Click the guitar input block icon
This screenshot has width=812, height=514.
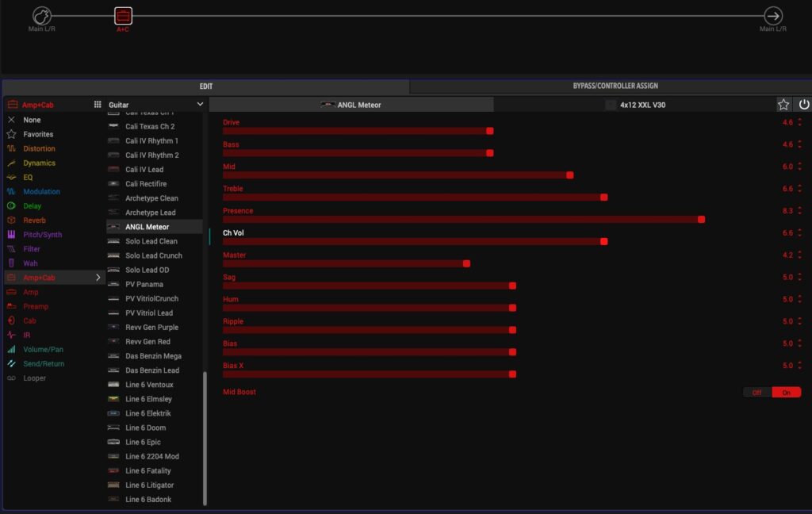point(42,16)
